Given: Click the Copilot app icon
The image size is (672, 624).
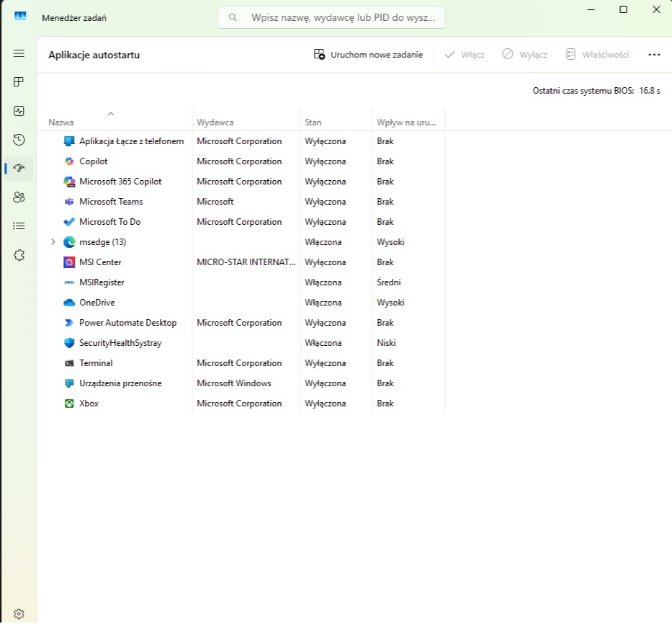Looking at the screenshot, I should pyautogui.click(x=69, y=161).
